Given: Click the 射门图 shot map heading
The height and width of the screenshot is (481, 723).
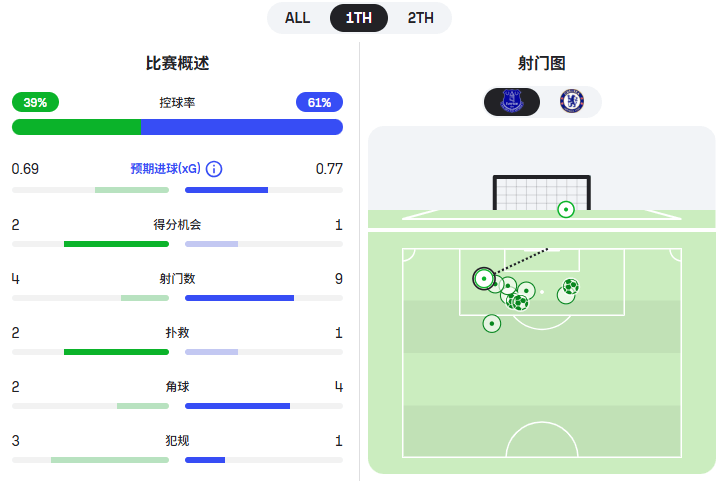Looking at the screenshot, I should click(x=541, y=63).
